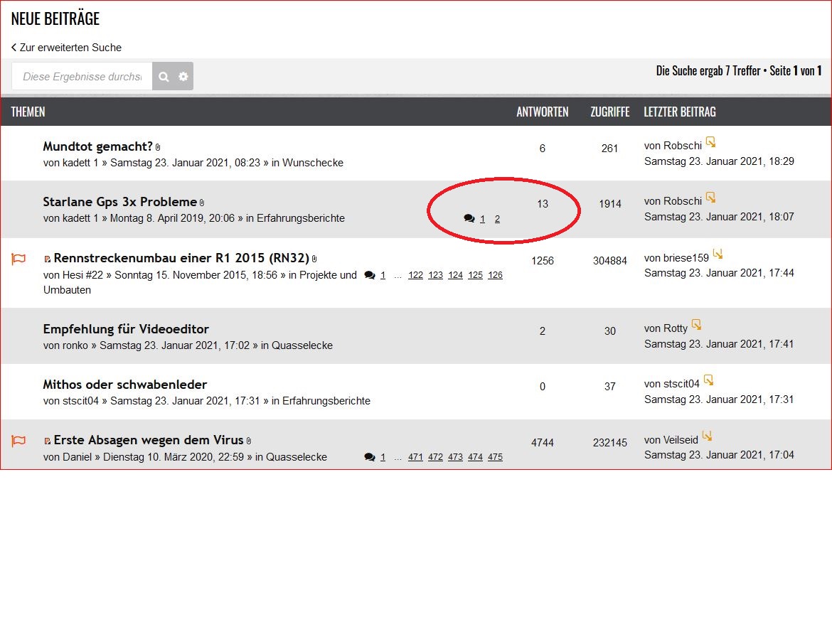This screenshot has height=644, width=832.
Task: Click into the results search field
Action: [x=82, y=77]
